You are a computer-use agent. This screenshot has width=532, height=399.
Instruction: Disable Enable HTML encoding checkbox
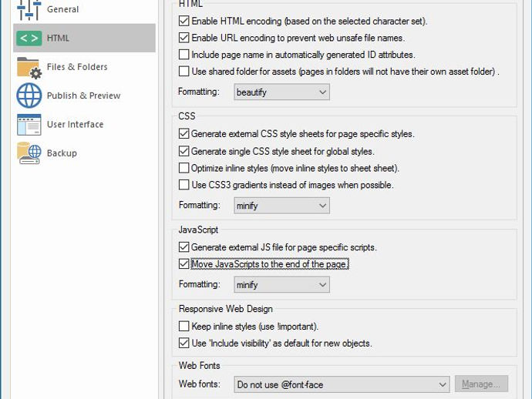point(184,21)
